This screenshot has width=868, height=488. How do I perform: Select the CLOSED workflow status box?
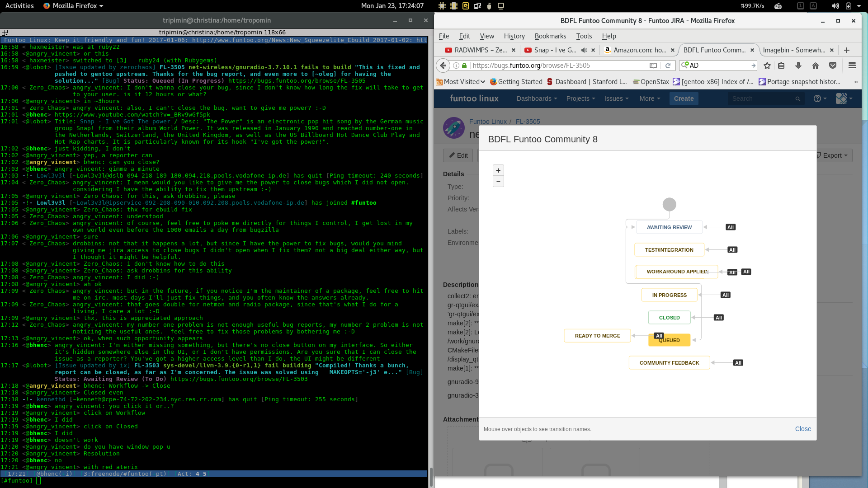[669, 318]
